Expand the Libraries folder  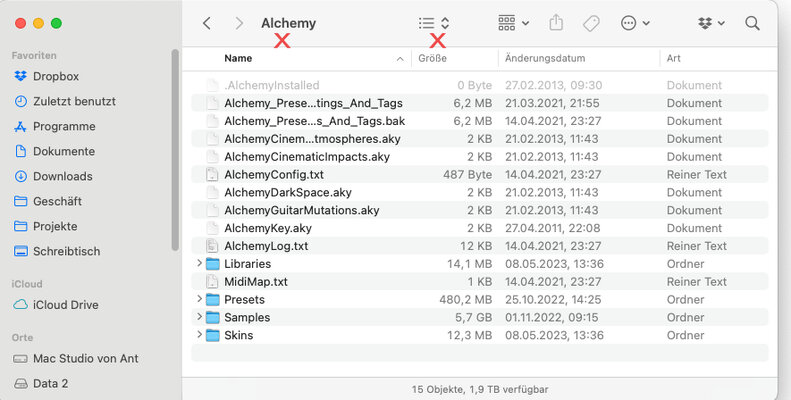199,263
